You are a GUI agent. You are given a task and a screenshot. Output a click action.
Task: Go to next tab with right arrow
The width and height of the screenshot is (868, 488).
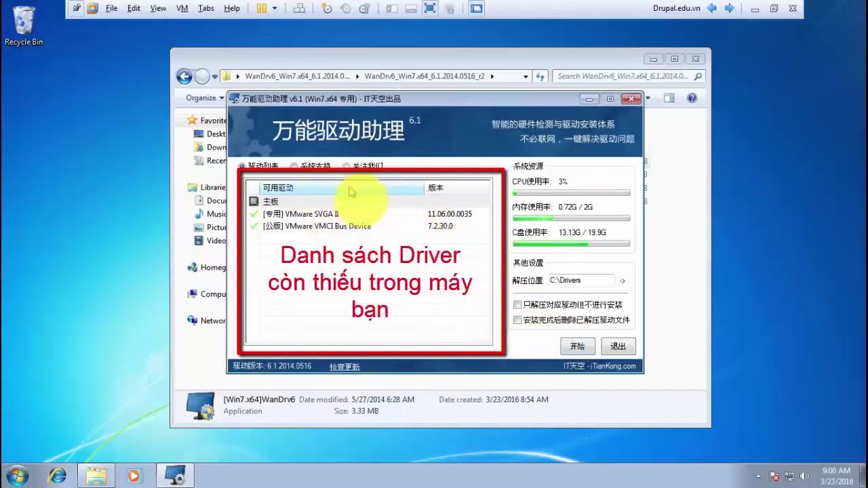point(730,8)
